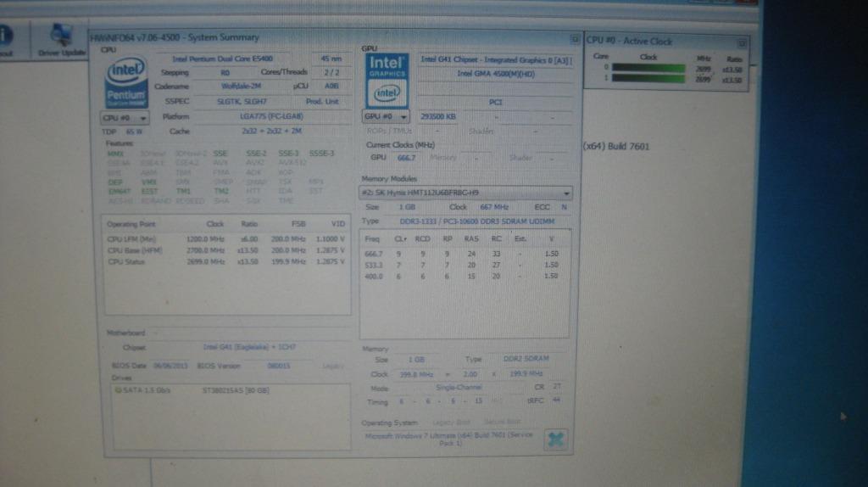This screenshot has height=487, width=868.
Task: Click the Single-Channel memory mode value
Action: (x=459, y=388)
